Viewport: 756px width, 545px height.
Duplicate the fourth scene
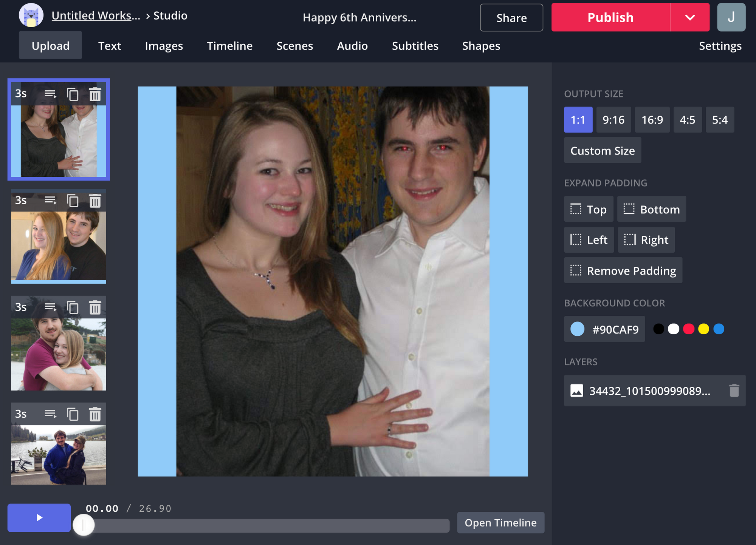[73, 414]
